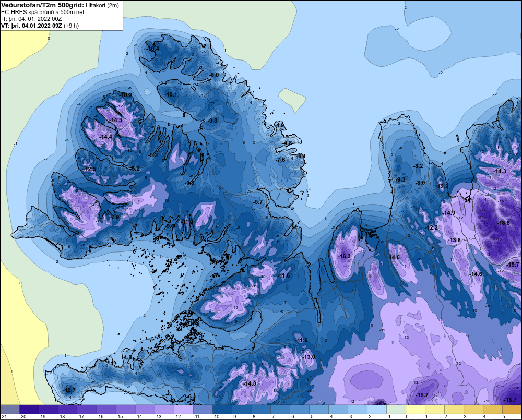Viewport: 522px width, 420px height.
Task: Click the -12.5 temperature label
Action: point(90,169)
